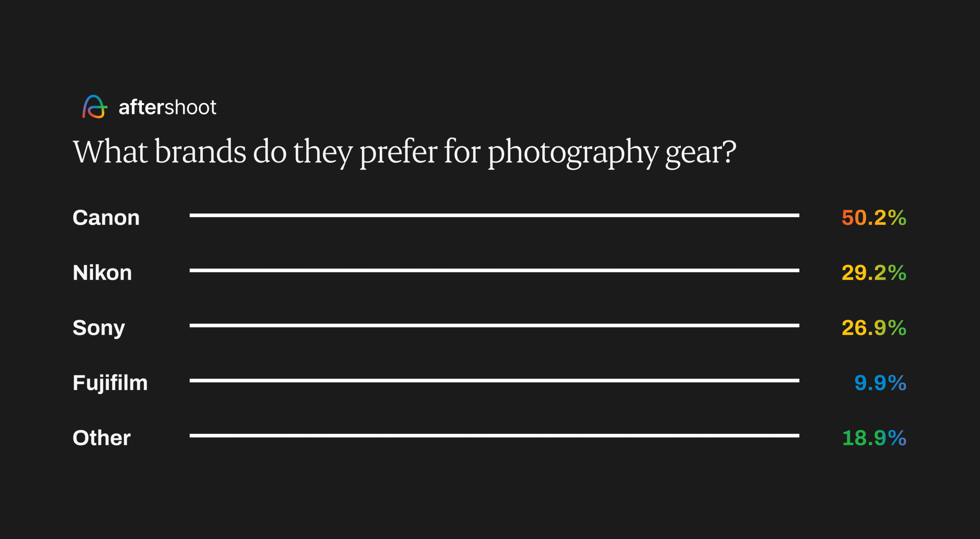
Task: Click the aftershoot wordmark text
Action: (167, 107)
